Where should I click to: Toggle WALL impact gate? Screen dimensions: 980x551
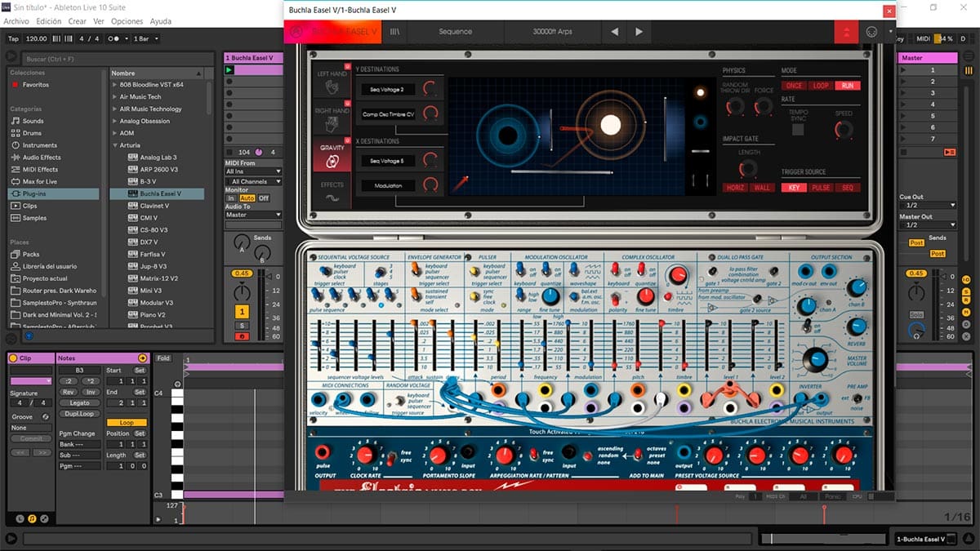(x=762, y=188)
